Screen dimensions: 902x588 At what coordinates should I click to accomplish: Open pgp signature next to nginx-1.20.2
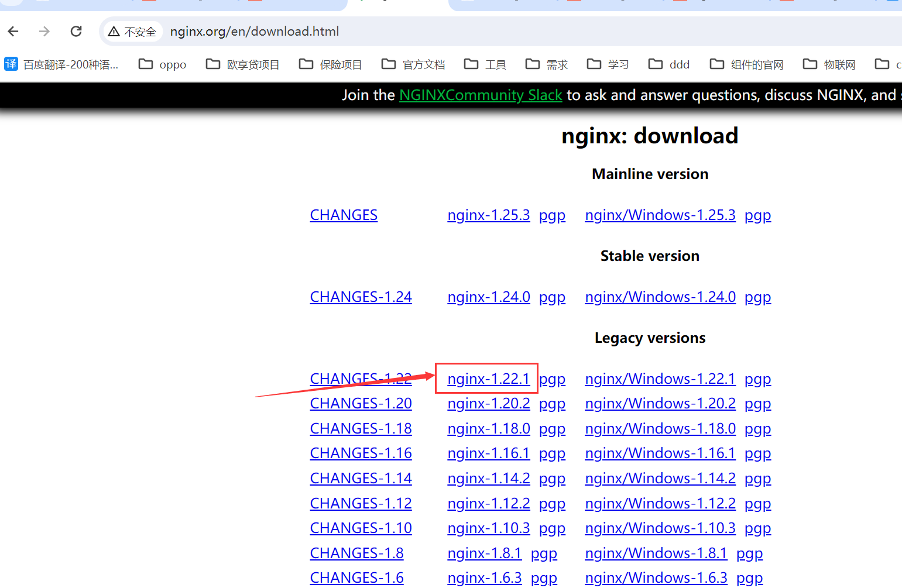click(552, 404)
